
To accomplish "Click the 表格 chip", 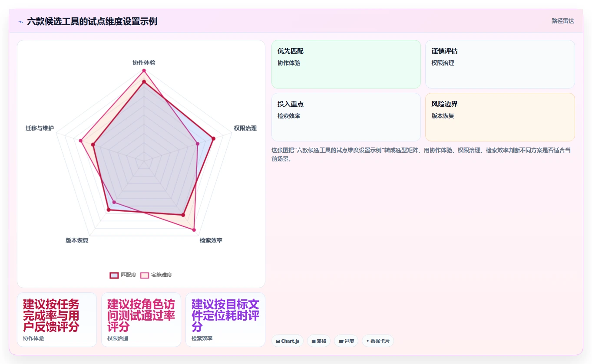I will (319, 341).
